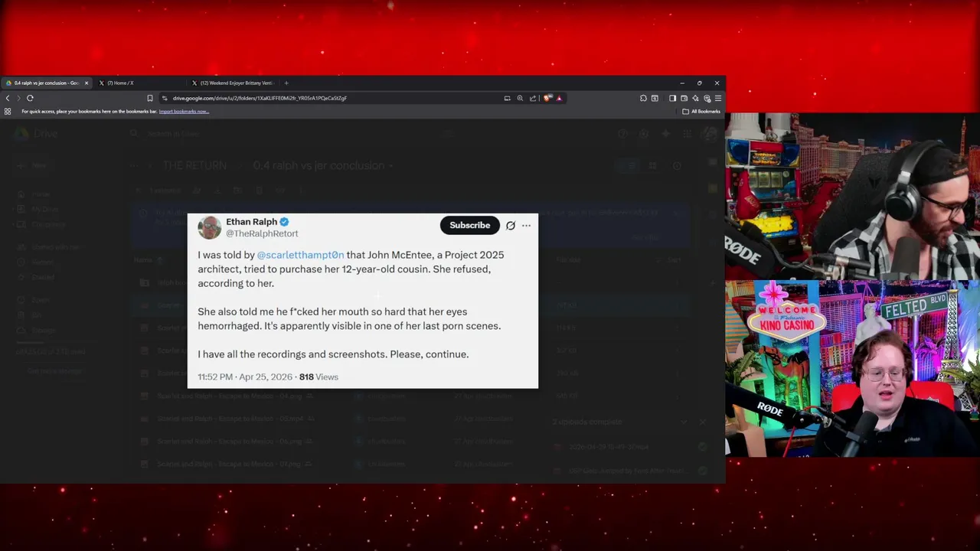The width and height of the screenshot is (980, 551).
Task: Open My Drive in the sidebar
Action: 44,209
